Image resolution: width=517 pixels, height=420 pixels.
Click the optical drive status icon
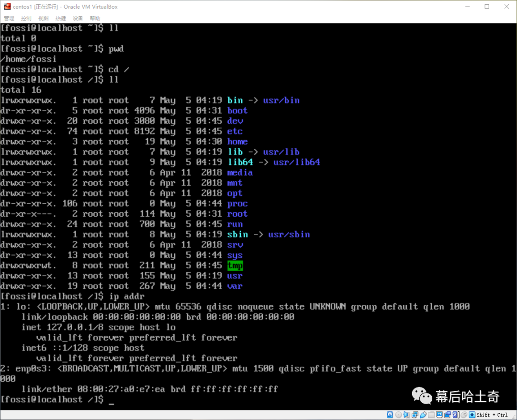pyautogui.click(x=398, y=415)
